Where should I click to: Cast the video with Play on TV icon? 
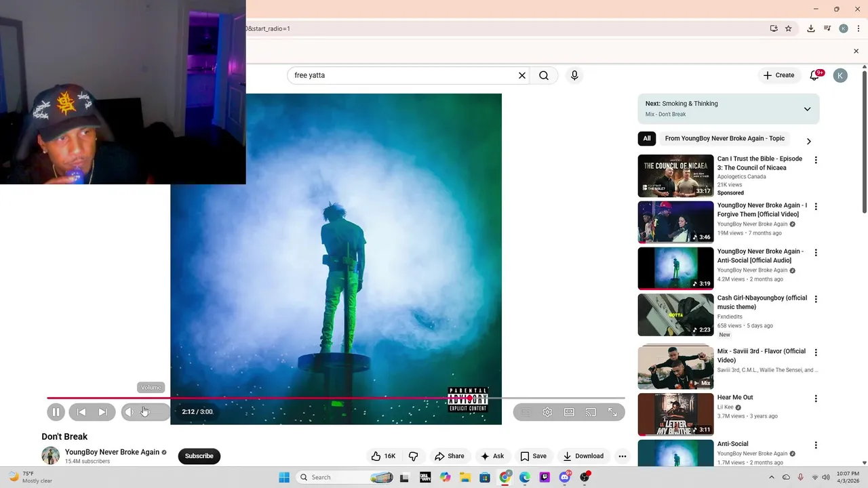pos(591,412)
